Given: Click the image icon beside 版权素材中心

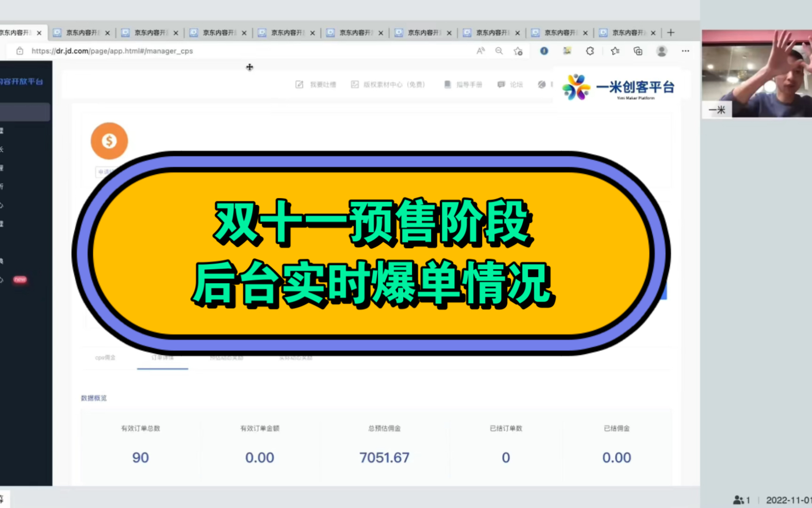Looking at the screenshot, I should [355, 85].
